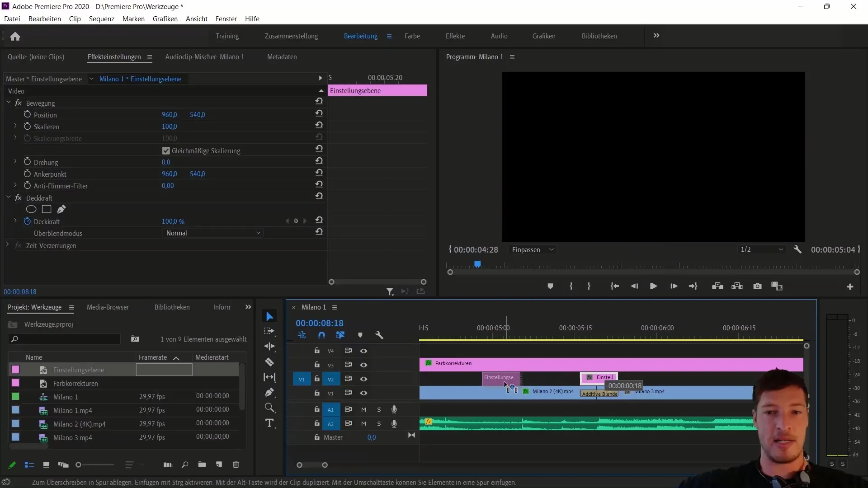Uncheck Gleichmäßige Skalierung checkbox

point(166,150)
